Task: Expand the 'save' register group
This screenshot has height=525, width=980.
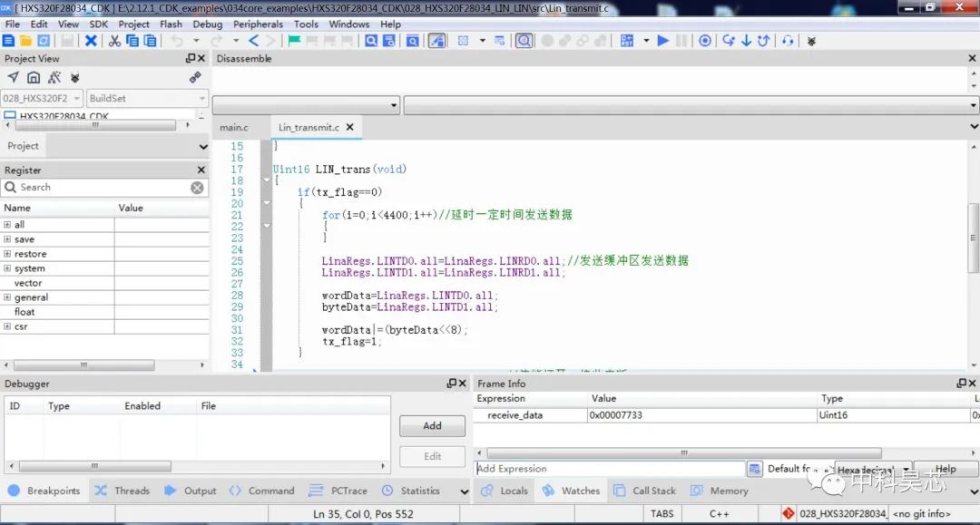Action: [7, 239]
